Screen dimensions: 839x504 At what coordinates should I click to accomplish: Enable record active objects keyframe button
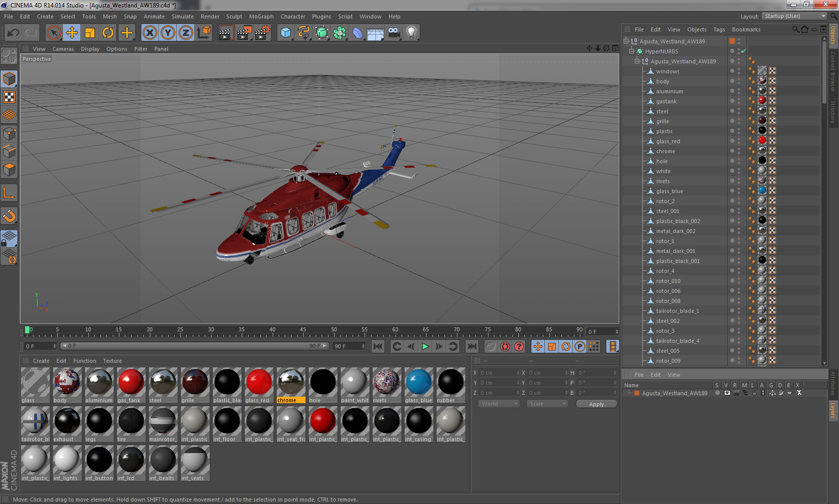(x=491, y=346)
